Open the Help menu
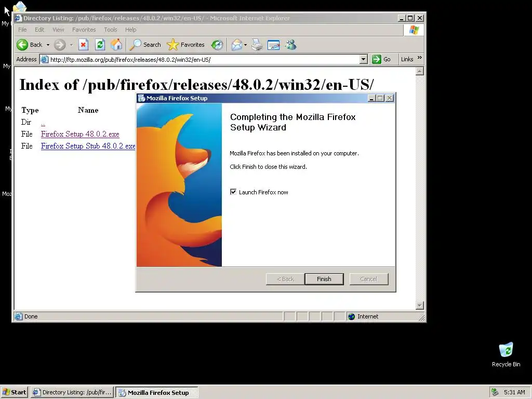This screenshot has width=532, height=399. [130, 30]
